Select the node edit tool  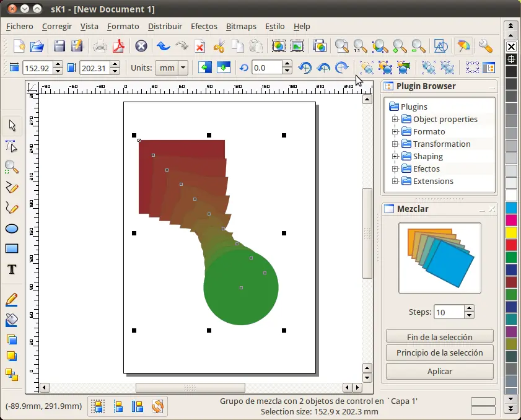pyautogui.click(x=12, y=146)
